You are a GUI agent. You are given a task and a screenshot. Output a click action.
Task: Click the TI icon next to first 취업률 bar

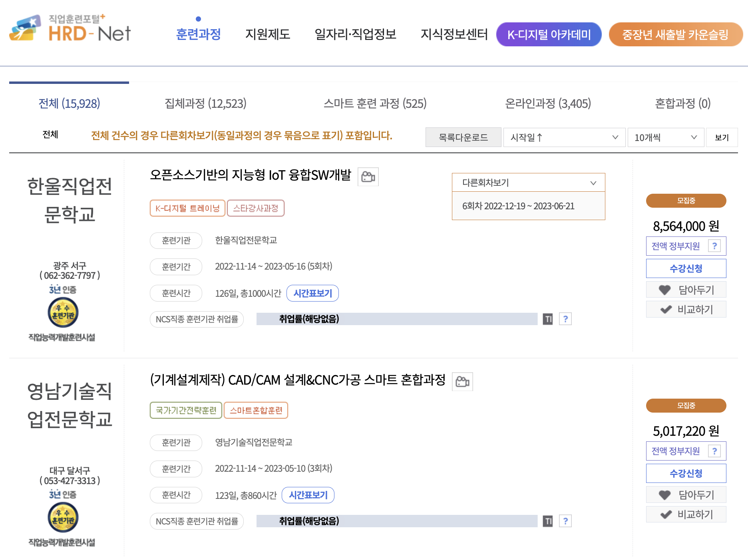point(548,319)
